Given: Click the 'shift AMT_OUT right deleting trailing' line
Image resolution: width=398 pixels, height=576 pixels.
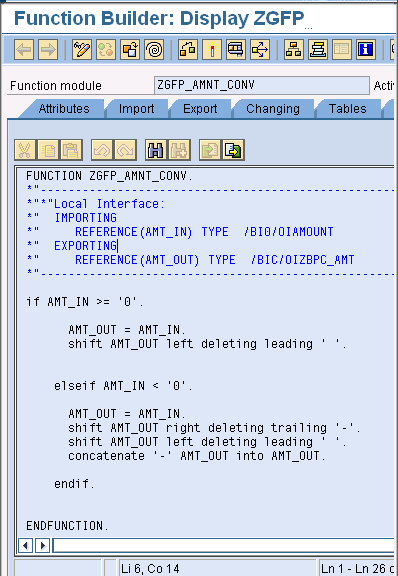Looking at the screenshot, I should pos(214,428).
